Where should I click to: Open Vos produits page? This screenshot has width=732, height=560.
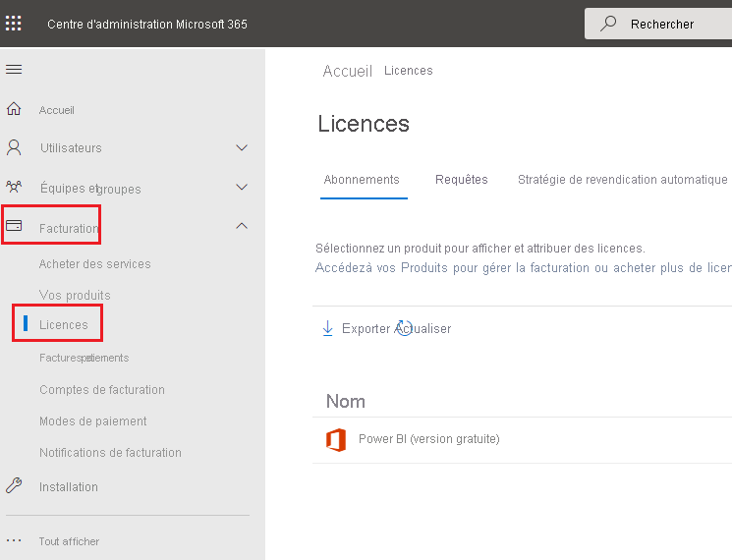pos(75,296)
